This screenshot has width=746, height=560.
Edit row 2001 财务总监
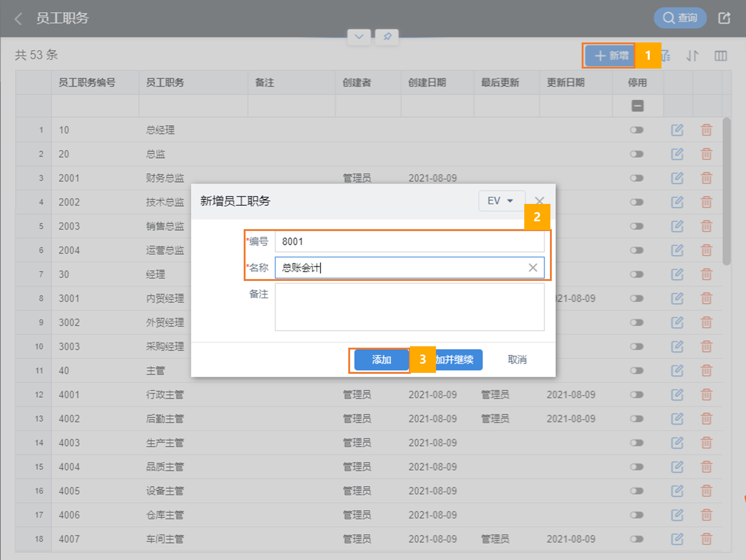(677, 178)
